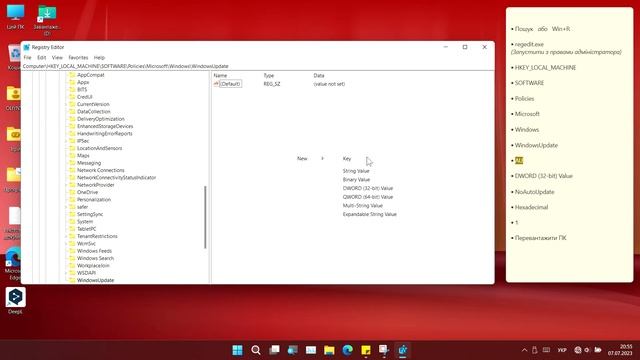Click the registry path address bar
The width and height of the screenshot is (640, 360).
(x=257, y=66)
